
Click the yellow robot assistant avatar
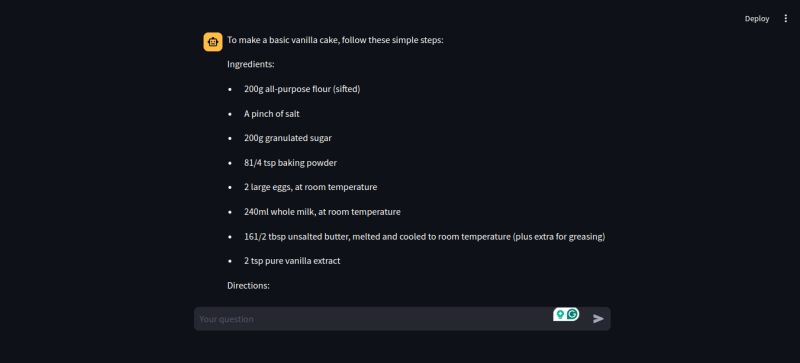pos(213,42)
